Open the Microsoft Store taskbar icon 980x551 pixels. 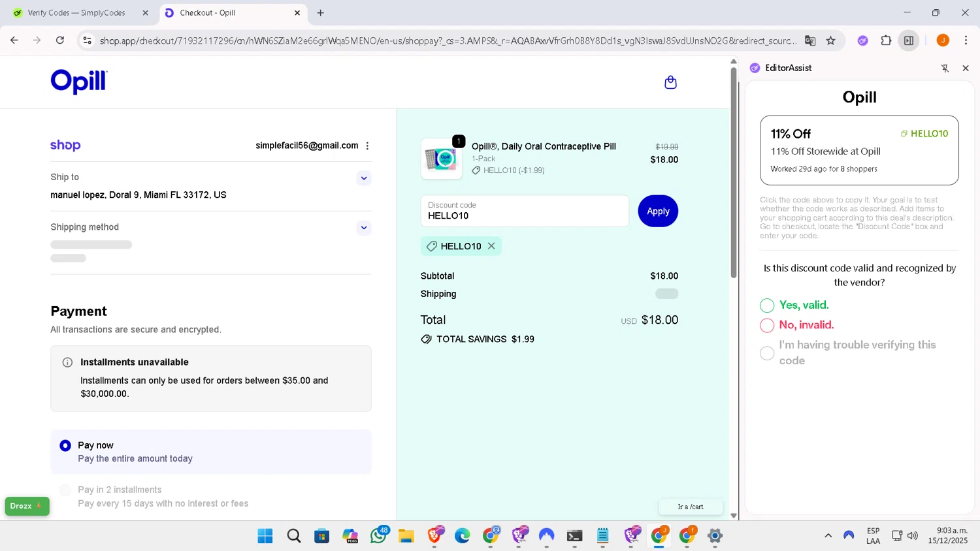point(321,536)
